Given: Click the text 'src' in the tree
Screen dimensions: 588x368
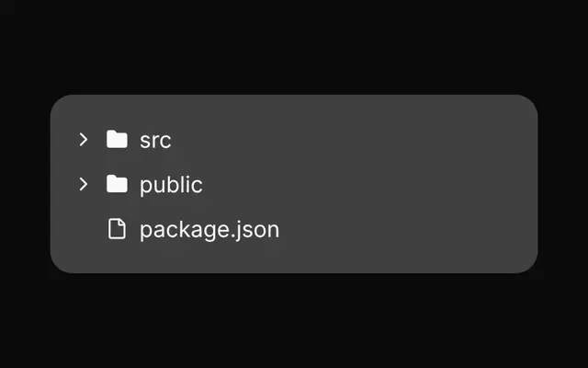Looking at the screenshot, I should tap(155, 141).
